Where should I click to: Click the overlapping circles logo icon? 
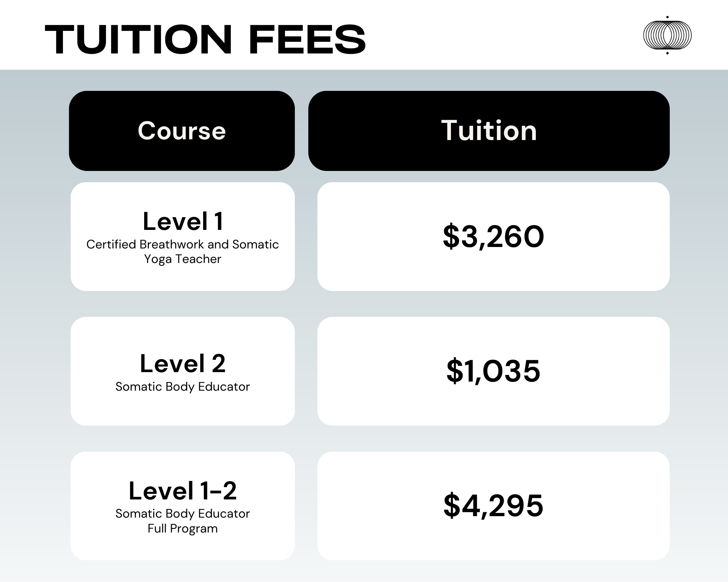(667, 35)
